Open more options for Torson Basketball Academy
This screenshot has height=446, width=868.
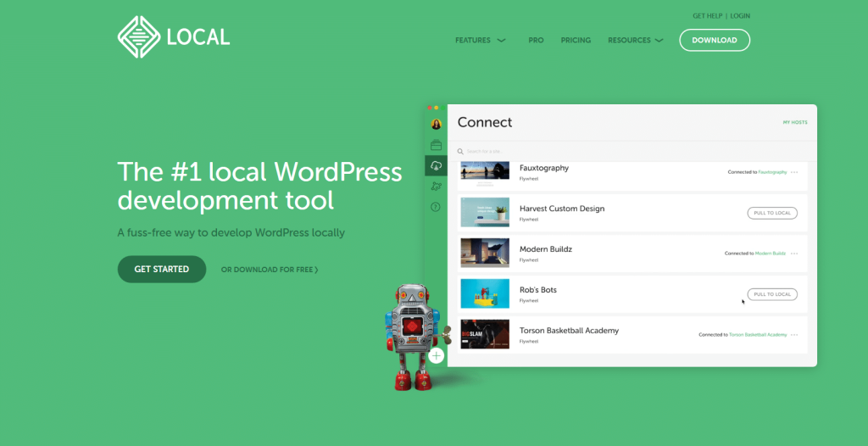[794, 335]
